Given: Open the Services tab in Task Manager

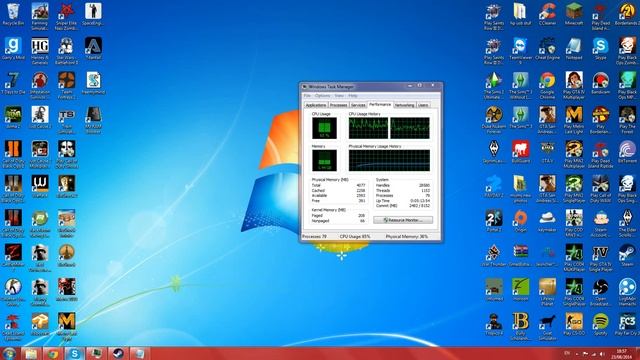Looking at the screenshot, I should coord(358,105).
